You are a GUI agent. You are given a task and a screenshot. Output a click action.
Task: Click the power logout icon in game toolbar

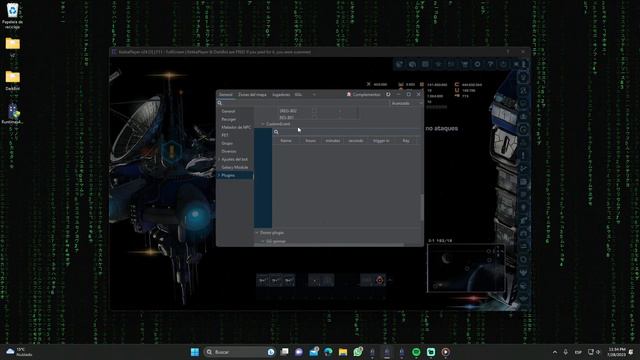504,64
